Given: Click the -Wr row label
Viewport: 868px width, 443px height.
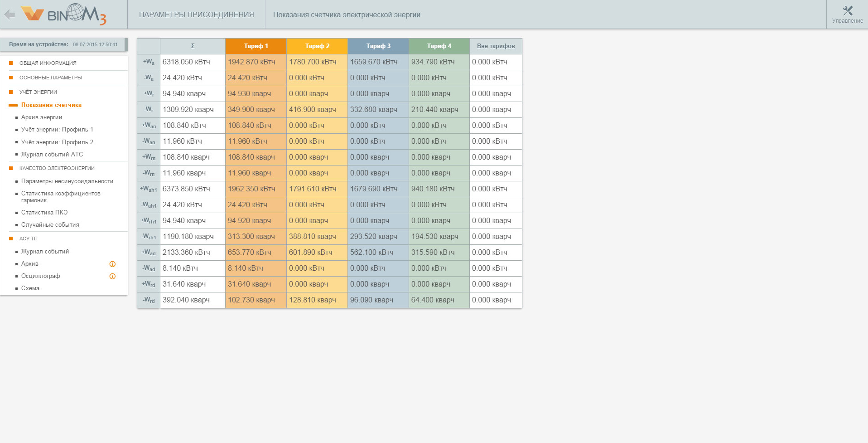Looking at the screenshot, I should [x=149, y=109].
